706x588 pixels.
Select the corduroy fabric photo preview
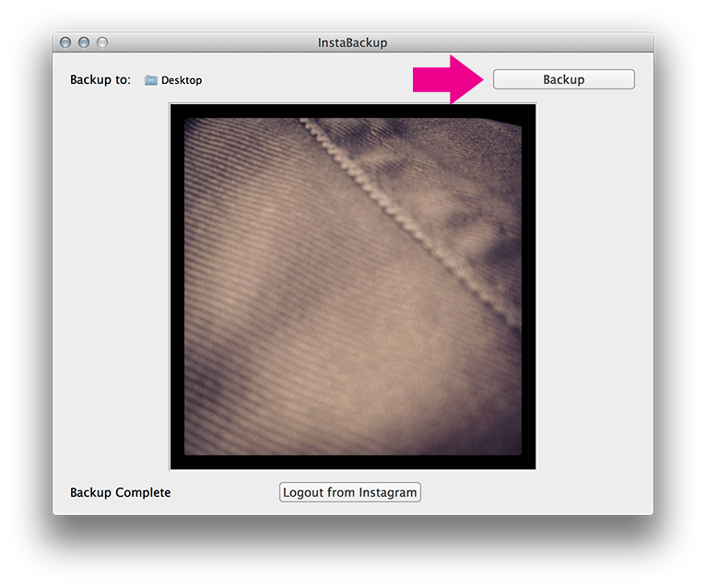pos(353,287)
